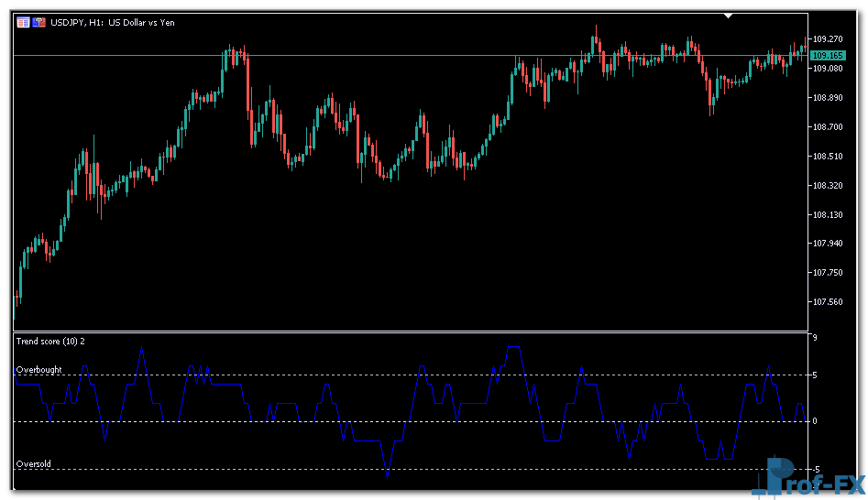
Task: Click the Depth of Market icon
Action: (x=23, y=22)
